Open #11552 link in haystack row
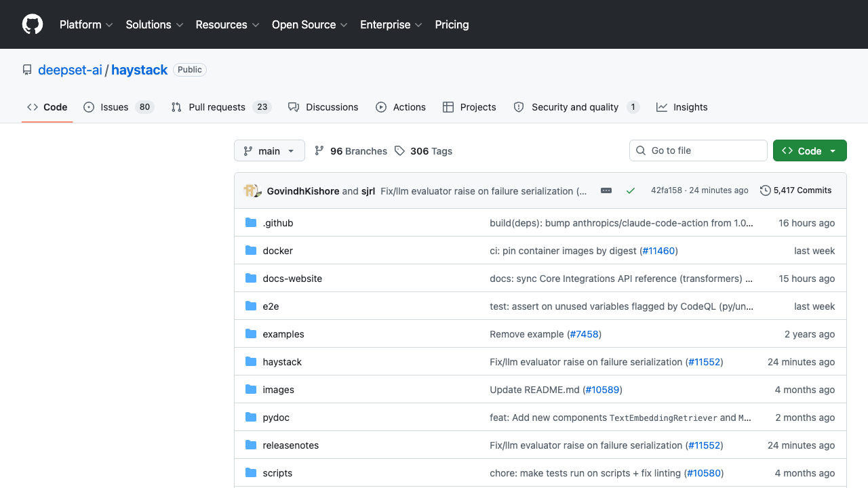Screen dimensions: 868x488 (705, 362)
